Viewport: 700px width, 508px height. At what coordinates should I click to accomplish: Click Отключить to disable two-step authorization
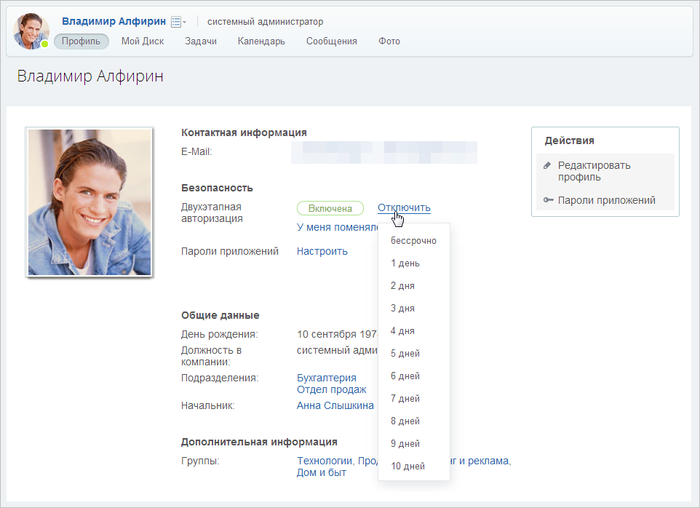(x=404, y=208)
